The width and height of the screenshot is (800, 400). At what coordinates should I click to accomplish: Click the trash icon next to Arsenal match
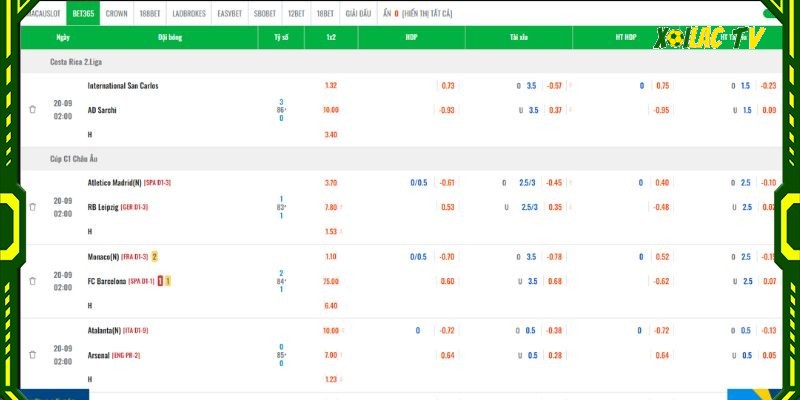click(33, 355)
